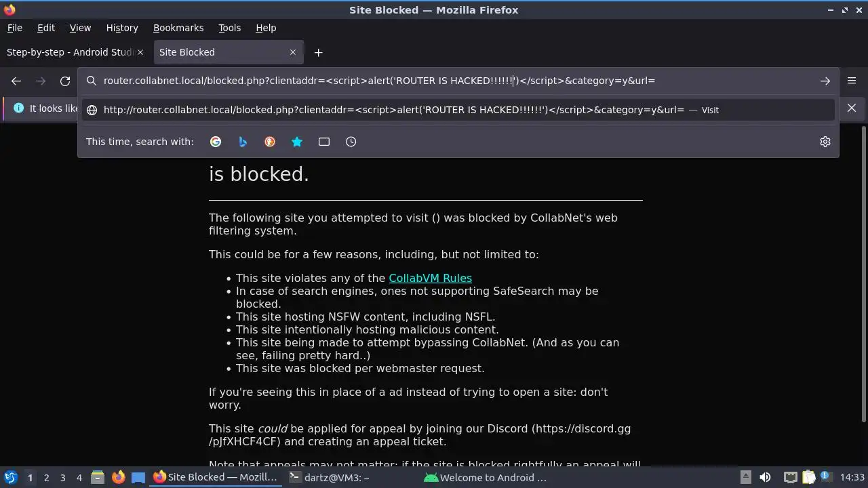This screenshot has width=868, height=488.
Task: Search History via clock icon
Action: (351, 142)
